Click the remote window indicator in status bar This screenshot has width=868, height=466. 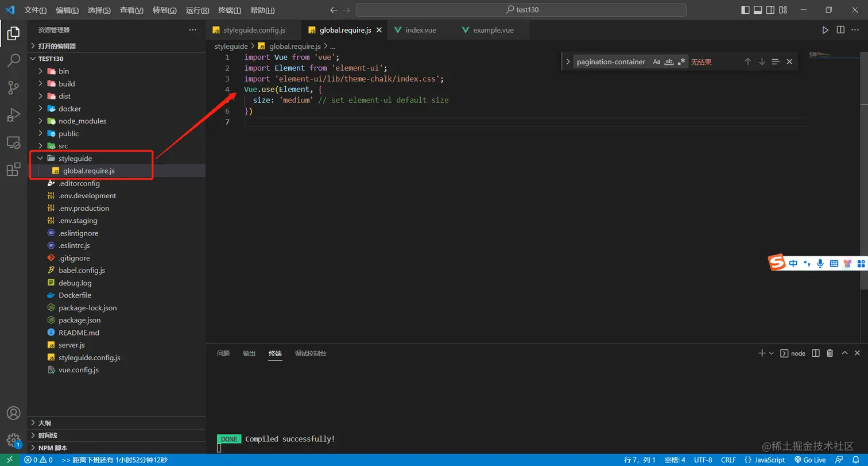pos(9,460)
